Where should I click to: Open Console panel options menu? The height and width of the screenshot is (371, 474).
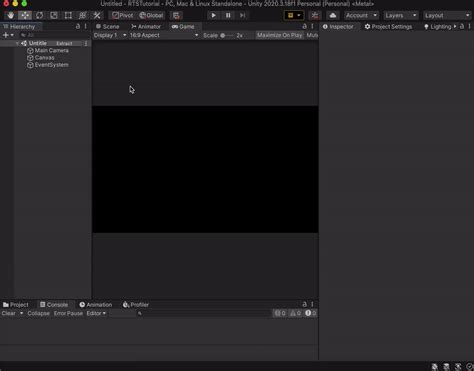[x=312, y=304]
